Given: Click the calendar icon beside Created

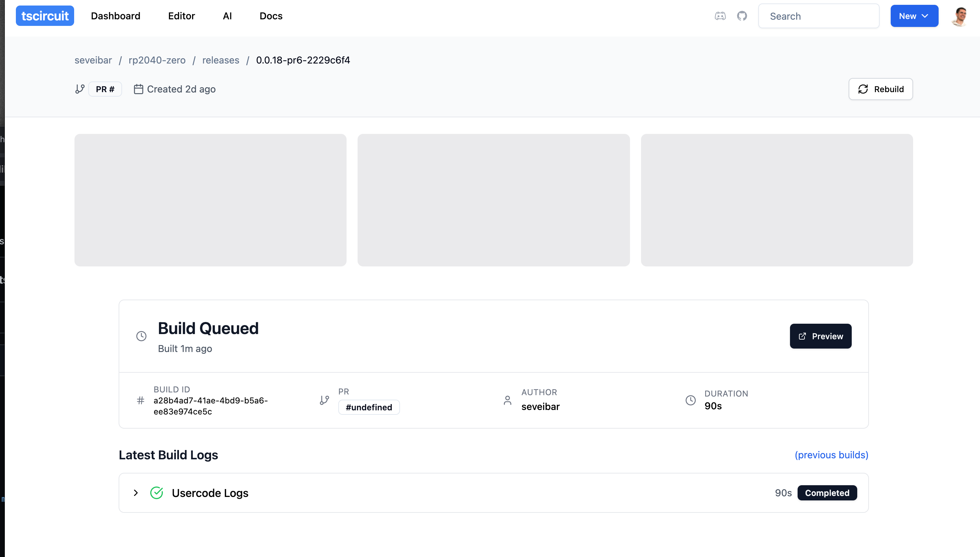Looking at the screenshot, I should point(138,89).
